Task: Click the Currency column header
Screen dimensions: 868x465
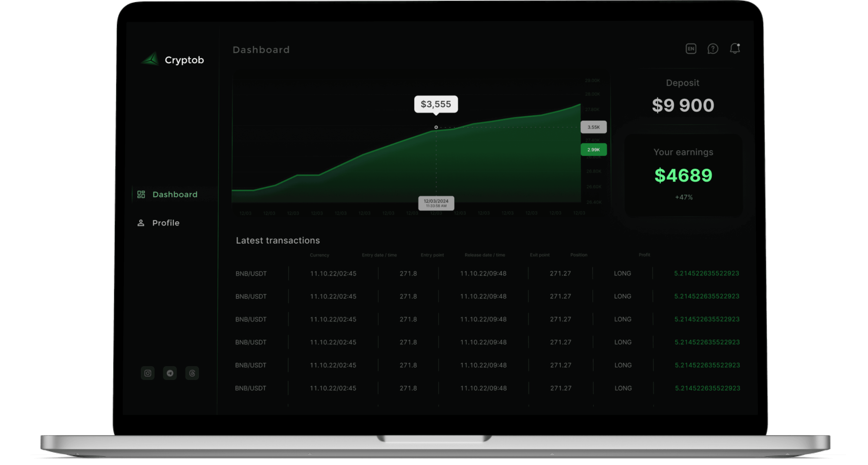Action: tap(319, 255)
